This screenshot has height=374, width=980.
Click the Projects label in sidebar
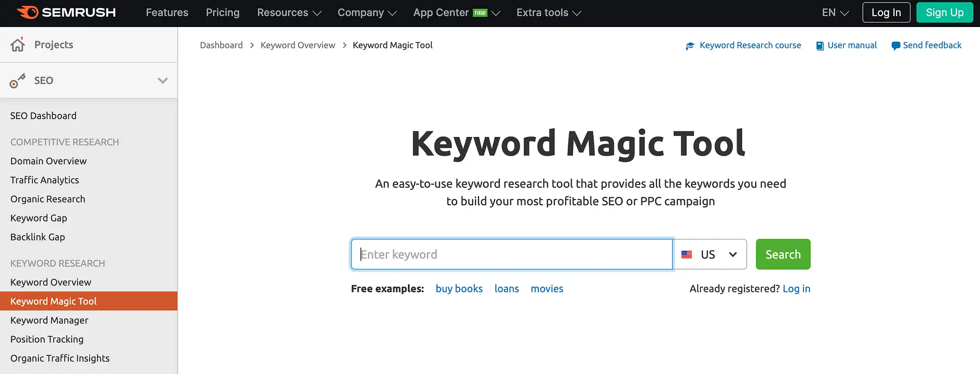pos(53,45)
